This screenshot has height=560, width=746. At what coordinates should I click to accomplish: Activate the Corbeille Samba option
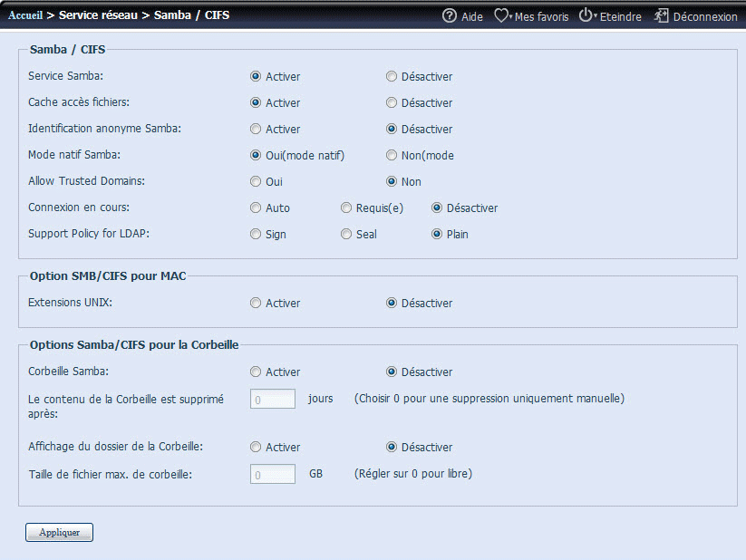pos(256,372)
